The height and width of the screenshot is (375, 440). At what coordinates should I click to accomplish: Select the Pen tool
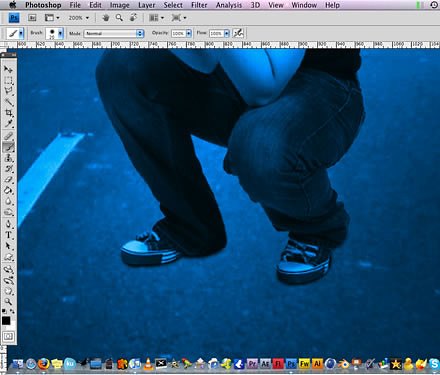(8, 224)
